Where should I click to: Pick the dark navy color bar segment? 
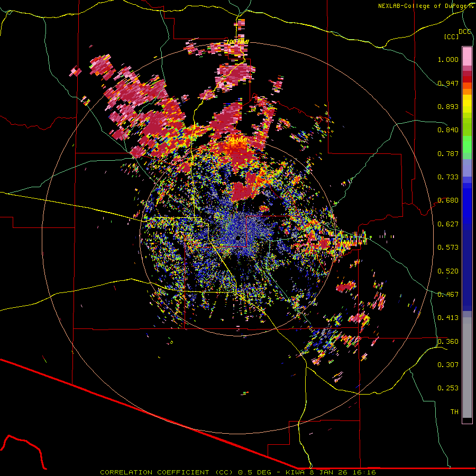point(467,270)
